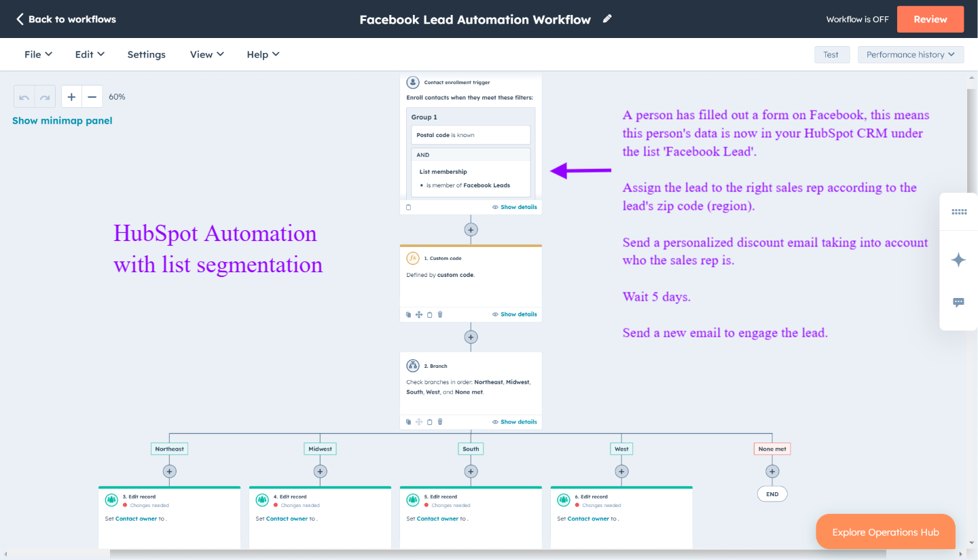Delete the Branch action using trash icon

439,422
